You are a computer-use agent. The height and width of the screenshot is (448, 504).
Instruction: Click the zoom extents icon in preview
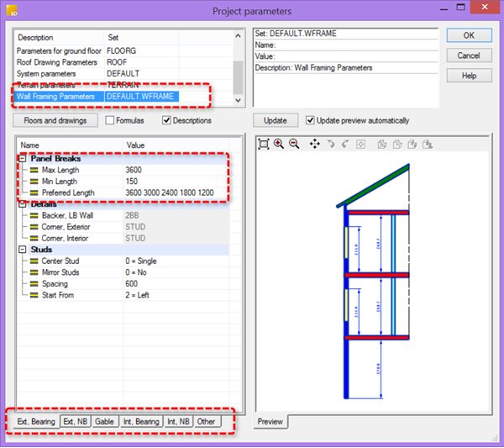click(x=264, y=144)
